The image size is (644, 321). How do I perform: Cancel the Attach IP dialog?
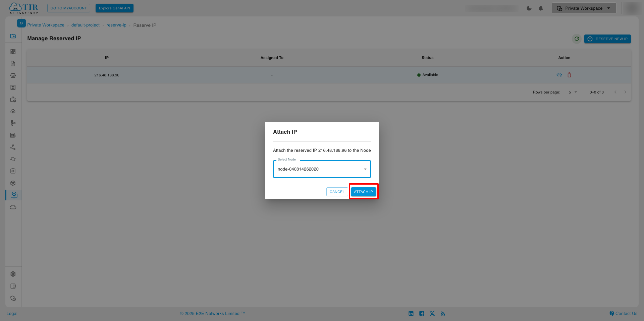click(x=337, y=192)
